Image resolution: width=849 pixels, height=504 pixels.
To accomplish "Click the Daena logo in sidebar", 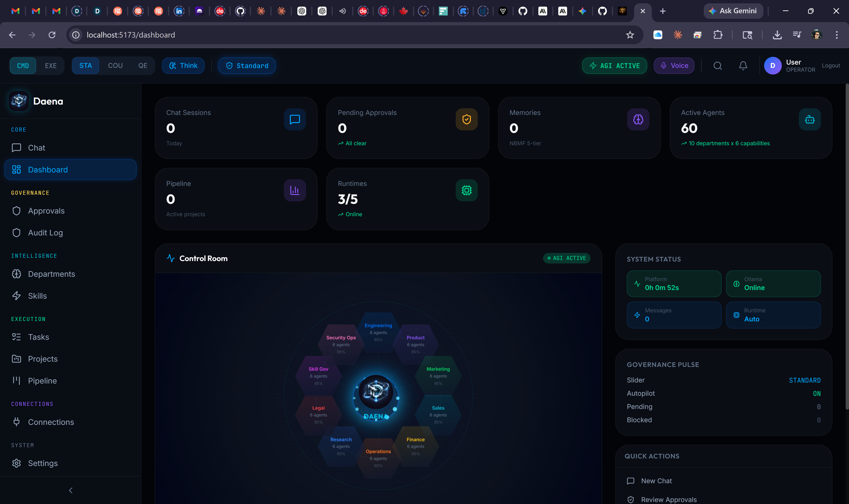I will [19, 101].
